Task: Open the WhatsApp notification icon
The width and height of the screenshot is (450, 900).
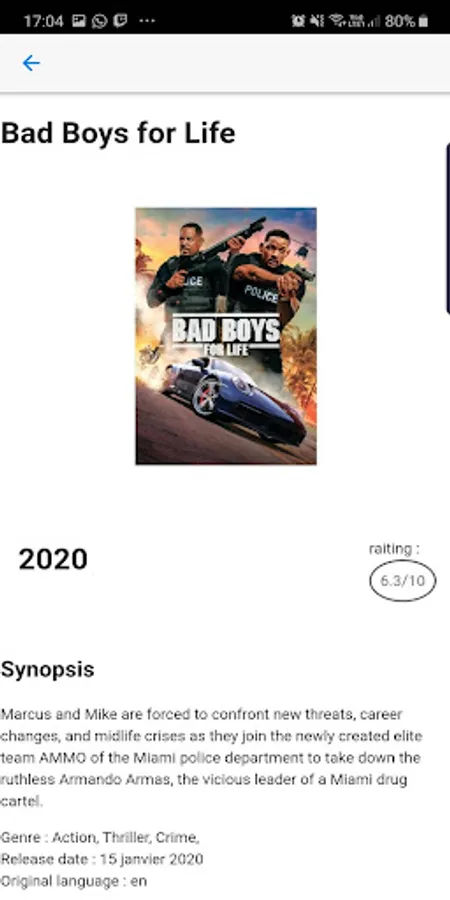Action: (x=99, y=21)
